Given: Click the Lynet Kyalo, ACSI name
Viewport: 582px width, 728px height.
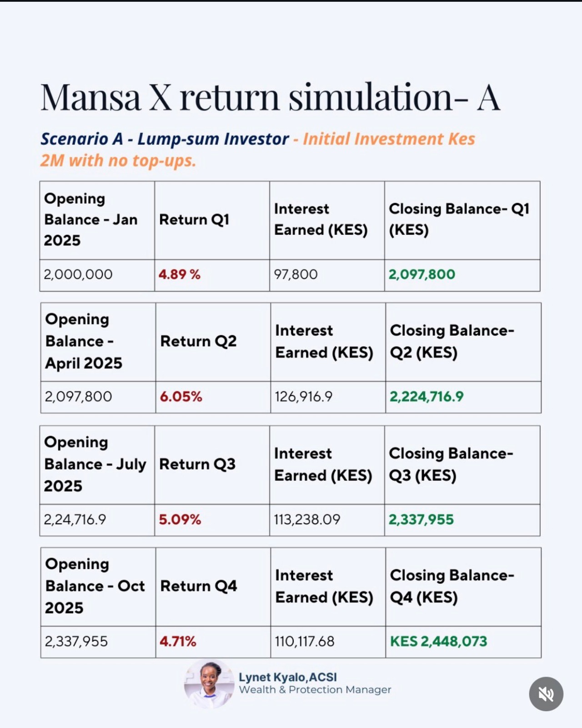Looking at the screenshot, I should (287, 677).
